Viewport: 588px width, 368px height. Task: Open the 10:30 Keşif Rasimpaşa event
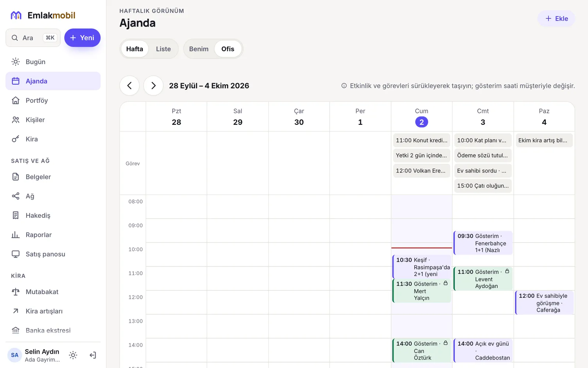422,267
